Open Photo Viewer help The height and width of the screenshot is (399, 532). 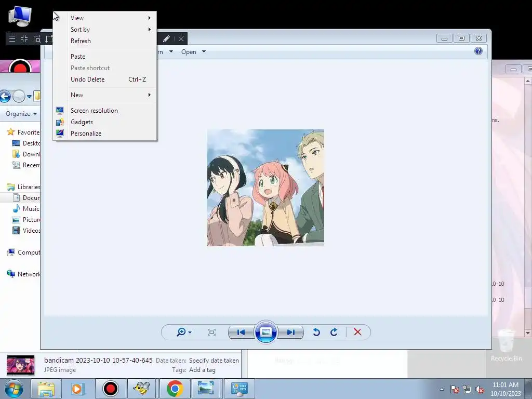coord(478,51)
